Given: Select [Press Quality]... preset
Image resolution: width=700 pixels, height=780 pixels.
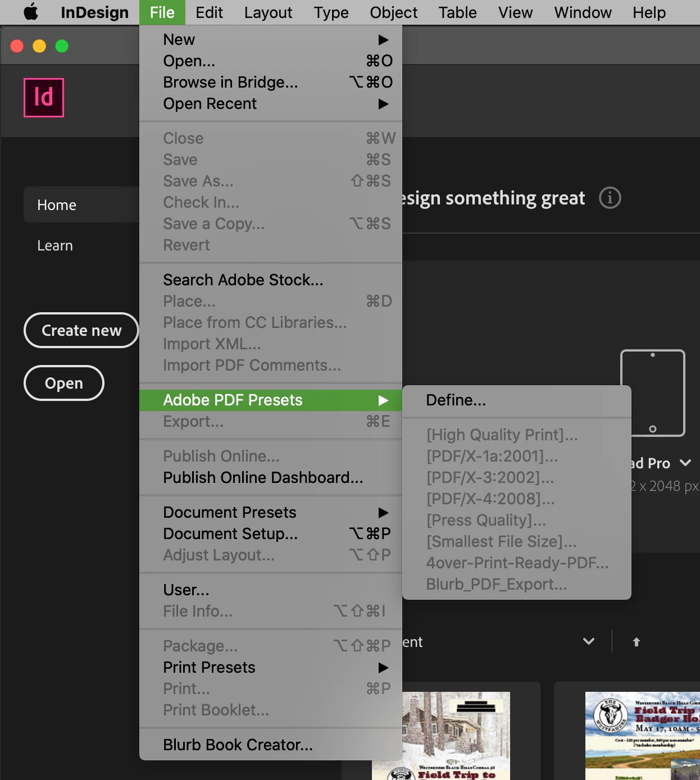Looking at the screenshot, I should 517,520.
